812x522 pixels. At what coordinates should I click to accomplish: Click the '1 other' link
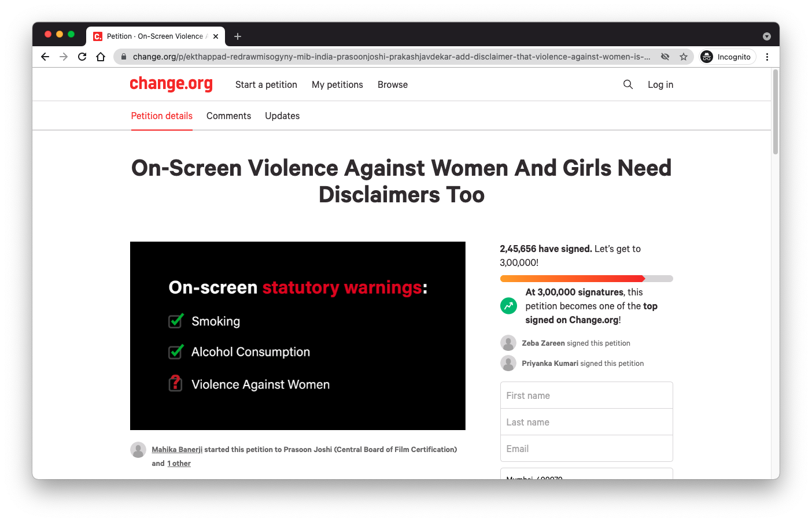pyautogui.click(x=179, y=463)
